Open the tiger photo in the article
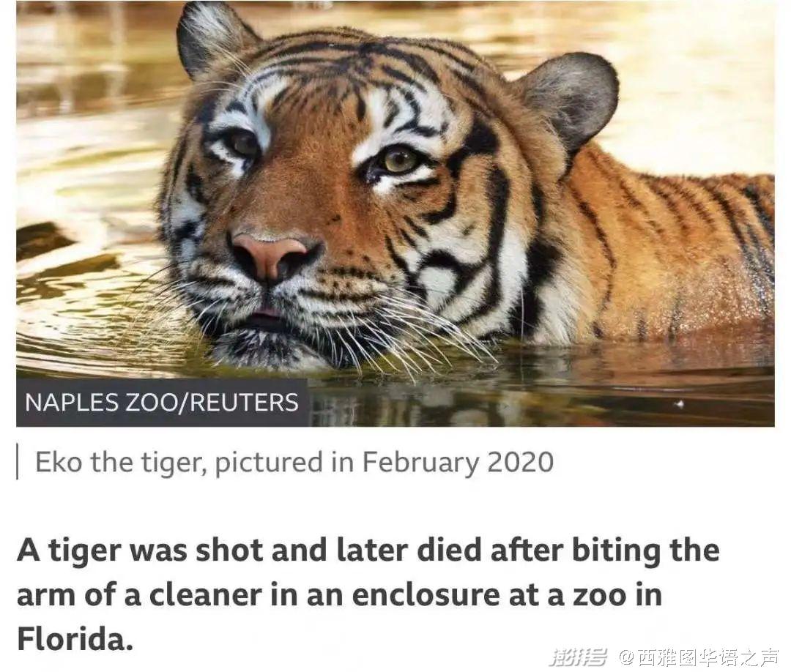791x672 pixels. 395,214
